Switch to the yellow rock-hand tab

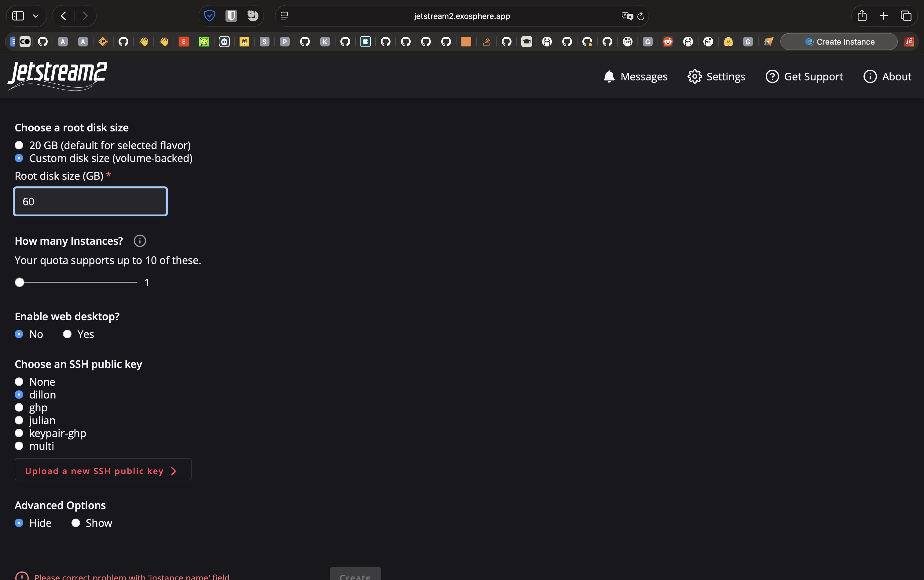pos(244,42)
